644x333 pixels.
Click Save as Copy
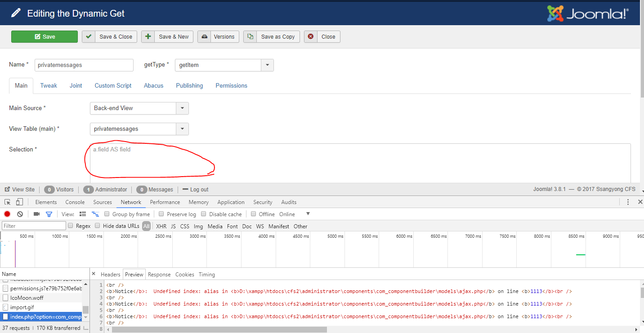coord(272,37)
